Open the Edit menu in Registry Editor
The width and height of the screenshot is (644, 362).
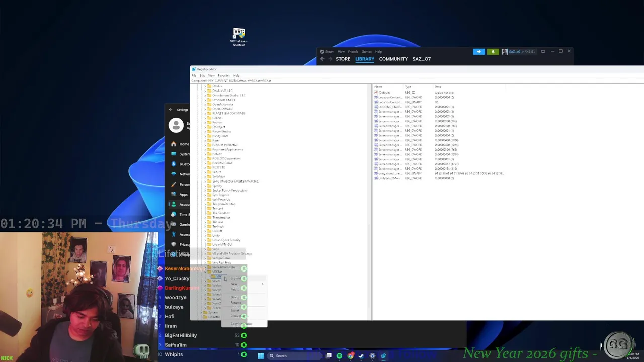pos(202,75)
